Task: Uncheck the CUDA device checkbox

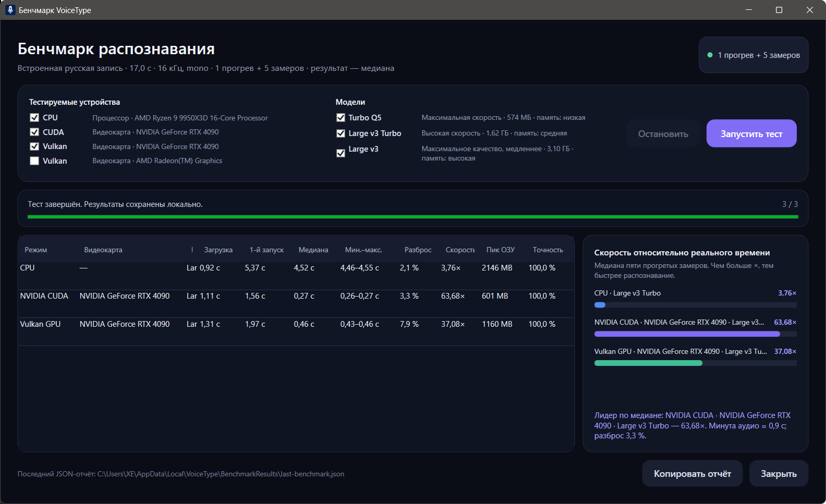Action: pyautogui.click(x=34, y=132)
